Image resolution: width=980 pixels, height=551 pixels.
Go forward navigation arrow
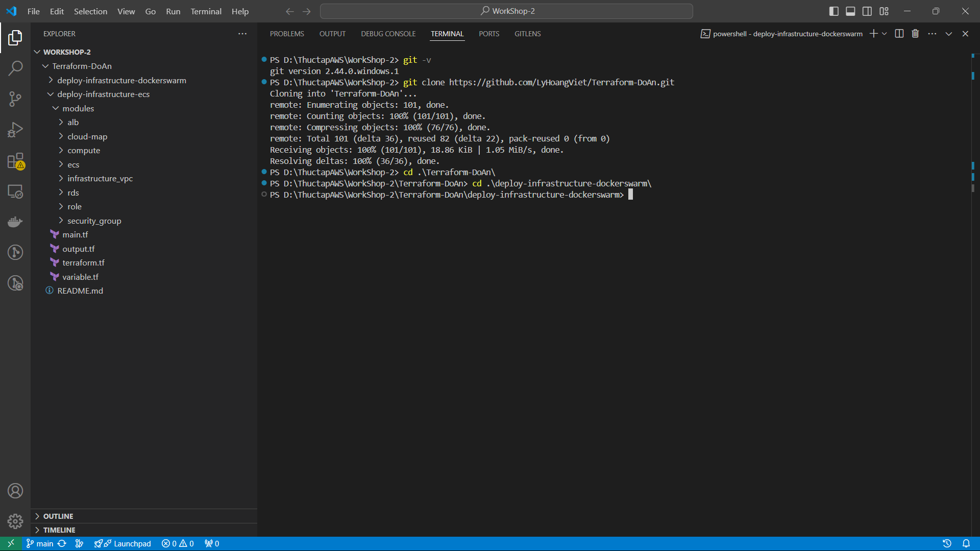click(x=307, y=11)
